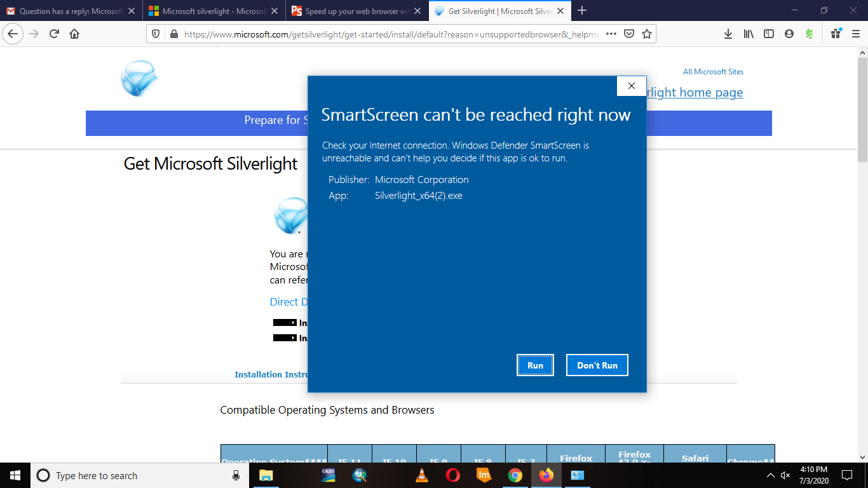Click Silverlight_x64(2).exe app name text

pyautogui.click(x=419, y=196)
